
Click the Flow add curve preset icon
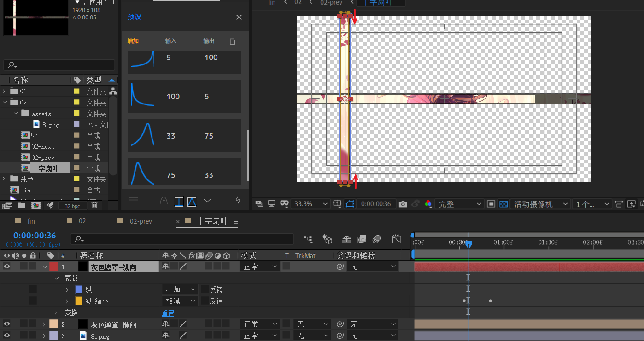pos(164,201)
